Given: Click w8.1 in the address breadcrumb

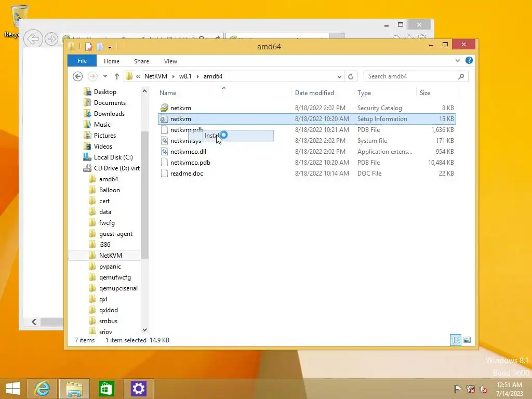Looking at the screenshot, I should [x=185, y=76].
